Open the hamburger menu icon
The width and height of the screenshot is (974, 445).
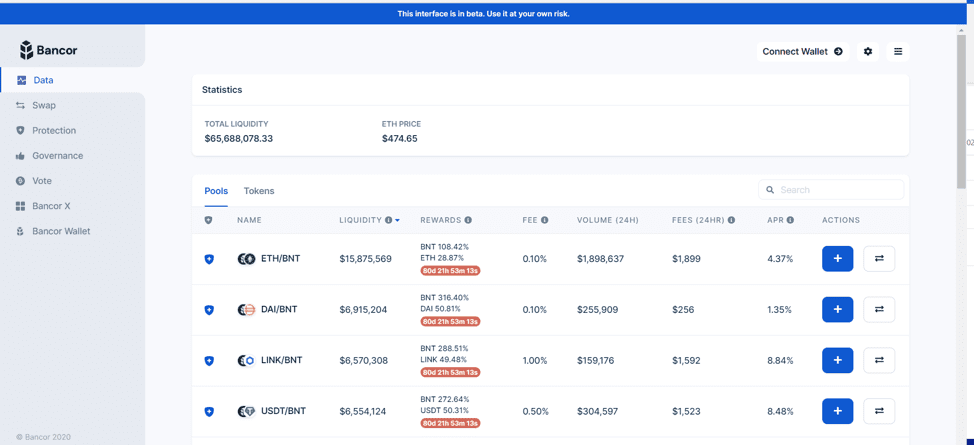pos(898,52)
